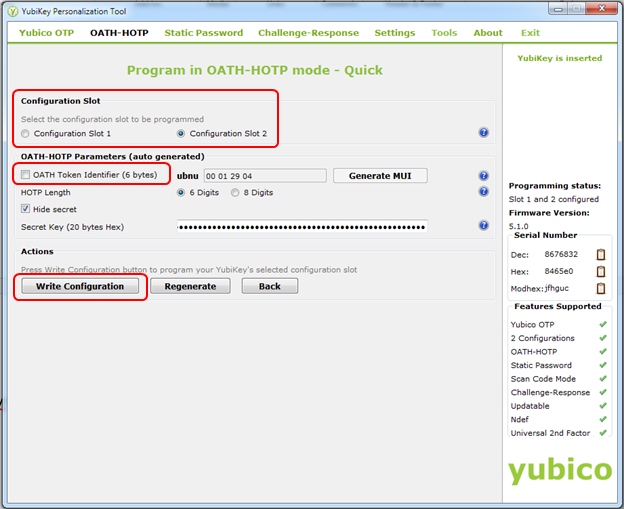Click the Regenerate button
The image size is (624, 509).
[x=190, y=286]
